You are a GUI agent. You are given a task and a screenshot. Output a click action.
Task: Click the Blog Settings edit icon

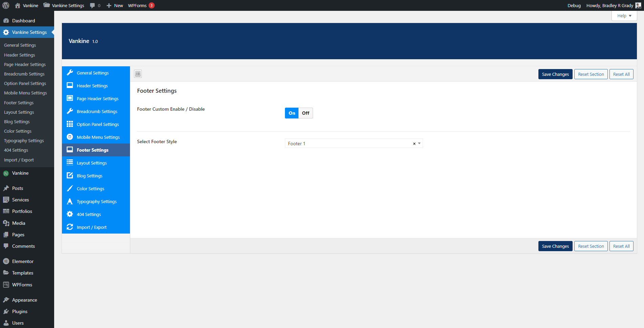coord(70,176)
